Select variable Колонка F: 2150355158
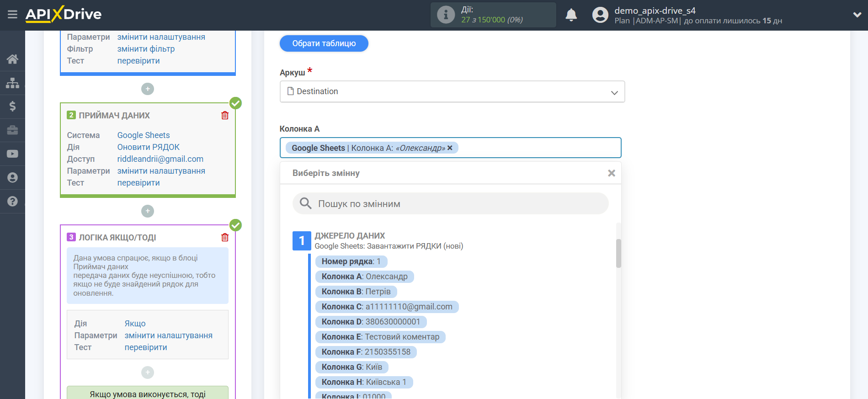This screenshot has width=868, height=399. pos(366,352)
